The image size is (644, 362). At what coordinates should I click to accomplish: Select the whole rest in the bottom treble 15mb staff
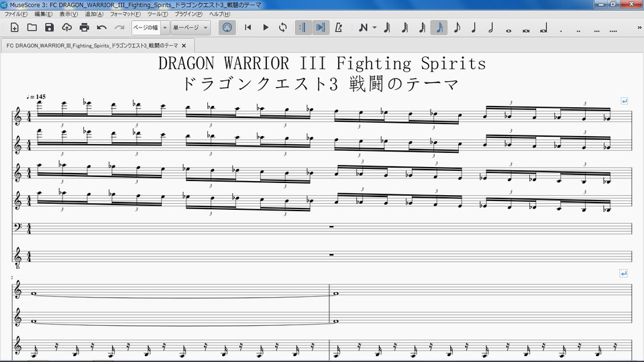click(331, 255)
